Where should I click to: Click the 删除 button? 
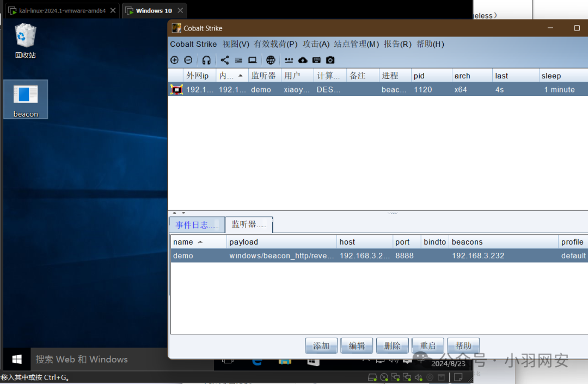click(x=392, y=346)
